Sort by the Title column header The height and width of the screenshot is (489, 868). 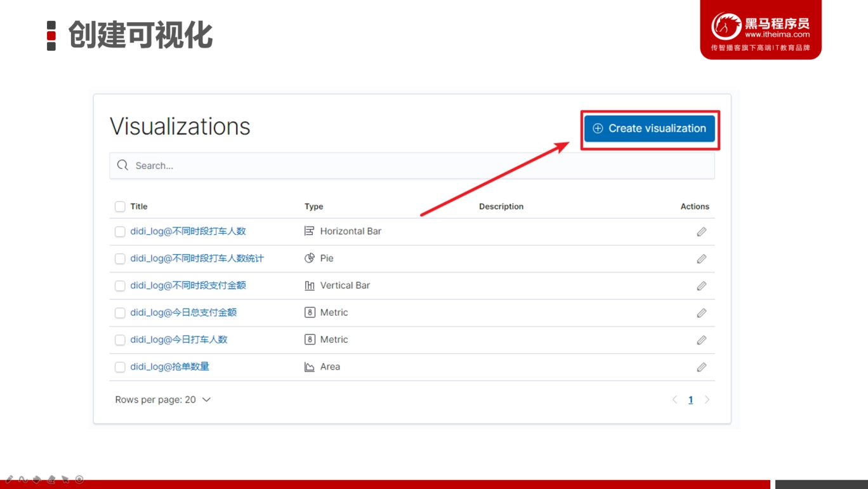click(139, 206)
